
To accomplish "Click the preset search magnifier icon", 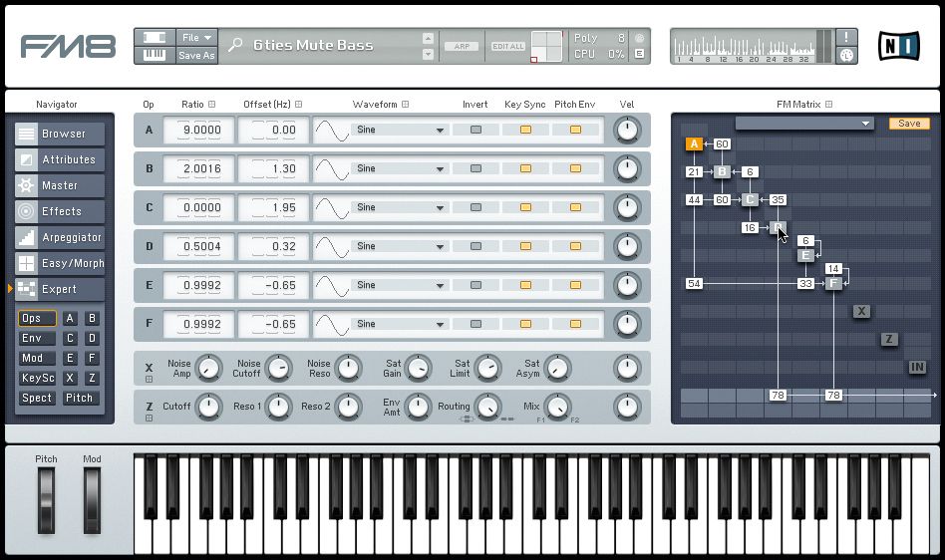I will [x=235, y=45].
